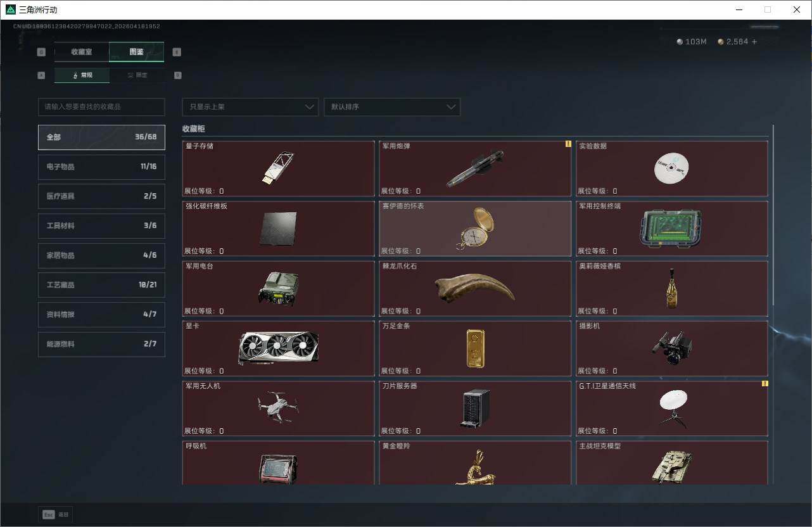Select the dimmed sub-tab next to 常规
This screenshot has width=812, height=527.
(137, 75)
